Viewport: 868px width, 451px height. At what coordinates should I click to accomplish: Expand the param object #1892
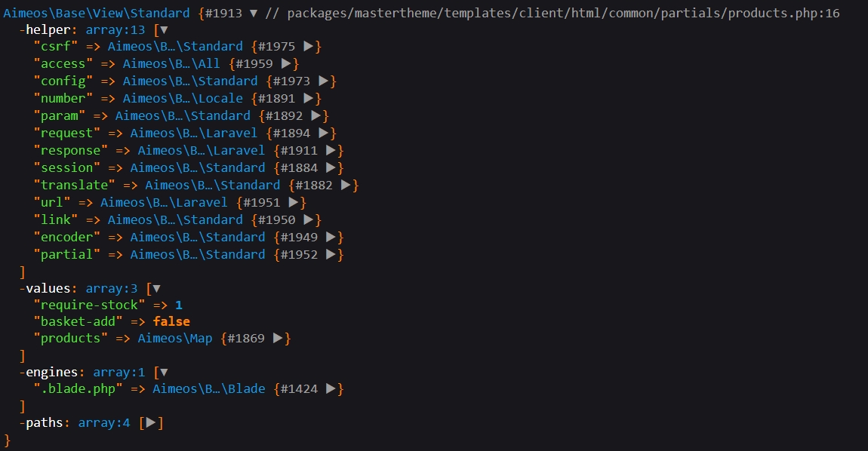[316, 115]
